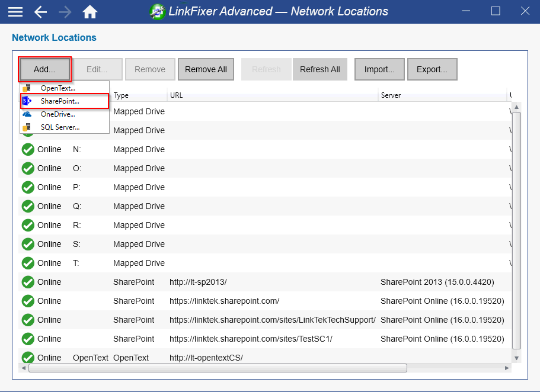540x392 pixels.
Task: Select the URL http://lt-opentextCS/
Action: [x=206, y=358]
